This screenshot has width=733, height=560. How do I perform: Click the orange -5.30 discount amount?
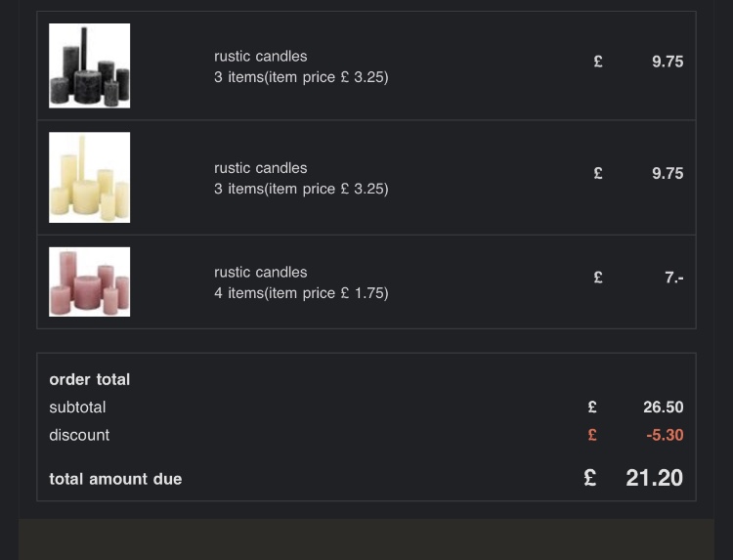665,435
